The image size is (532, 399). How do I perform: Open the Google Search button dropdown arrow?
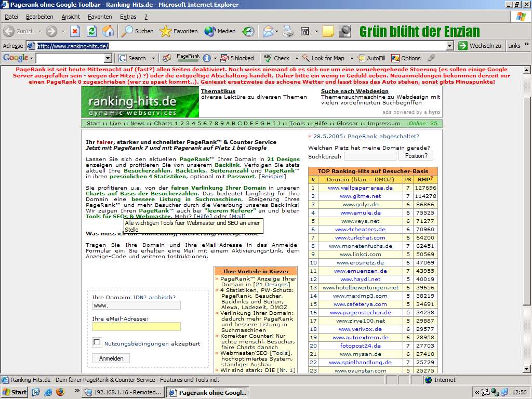coord(153,58)
